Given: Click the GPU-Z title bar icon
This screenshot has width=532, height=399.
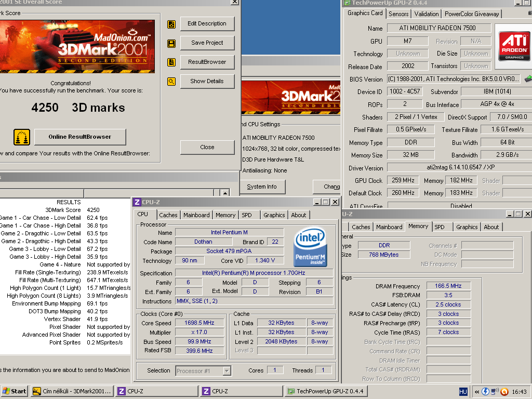Looking at the screenshot, I should pyautogui.click(x=347, y=3).
